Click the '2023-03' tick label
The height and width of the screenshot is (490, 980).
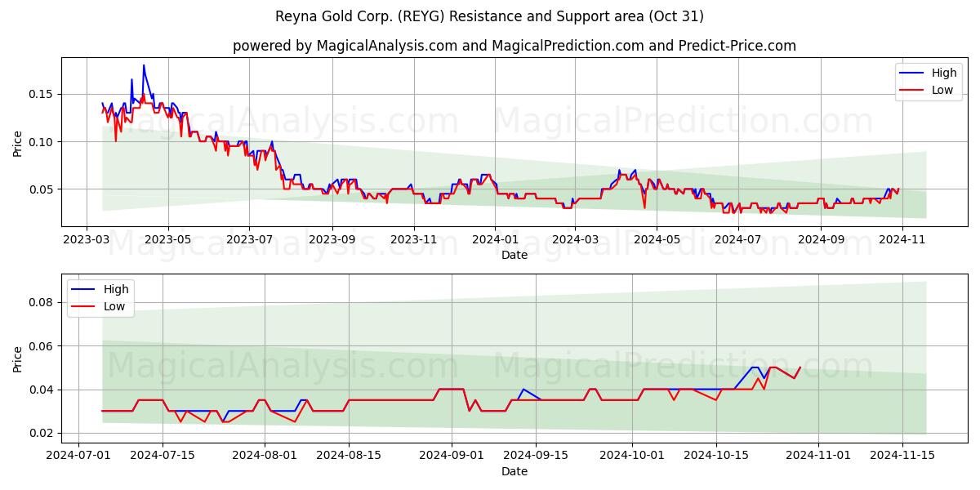tap(87, 239)
